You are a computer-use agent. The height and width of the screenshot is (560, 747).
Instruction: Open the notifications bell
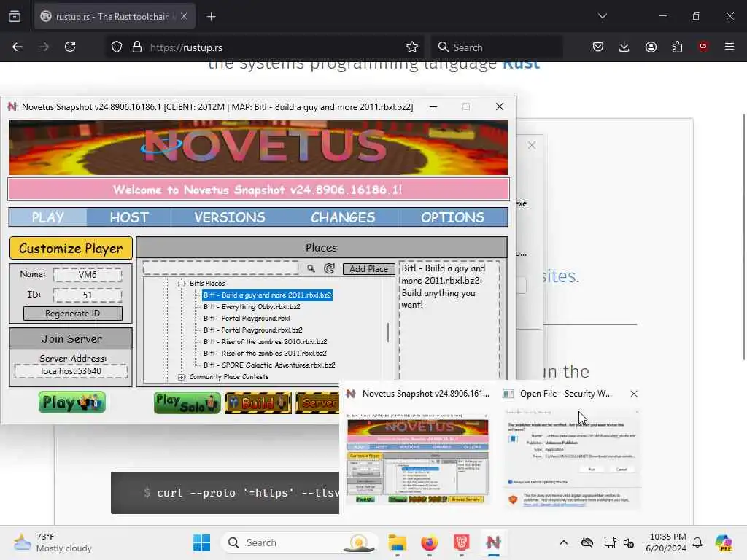click(x=697, y=542)
